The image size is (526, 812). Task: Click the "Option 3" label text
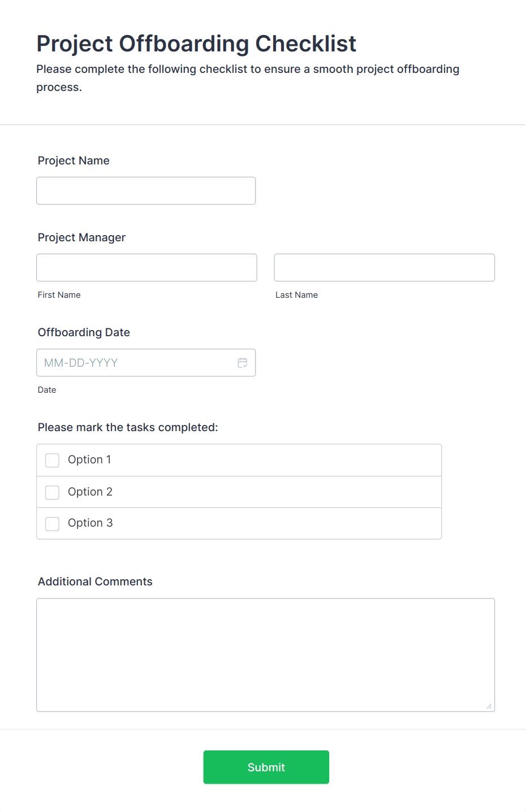pyautogui.click(x=90, y=523)
